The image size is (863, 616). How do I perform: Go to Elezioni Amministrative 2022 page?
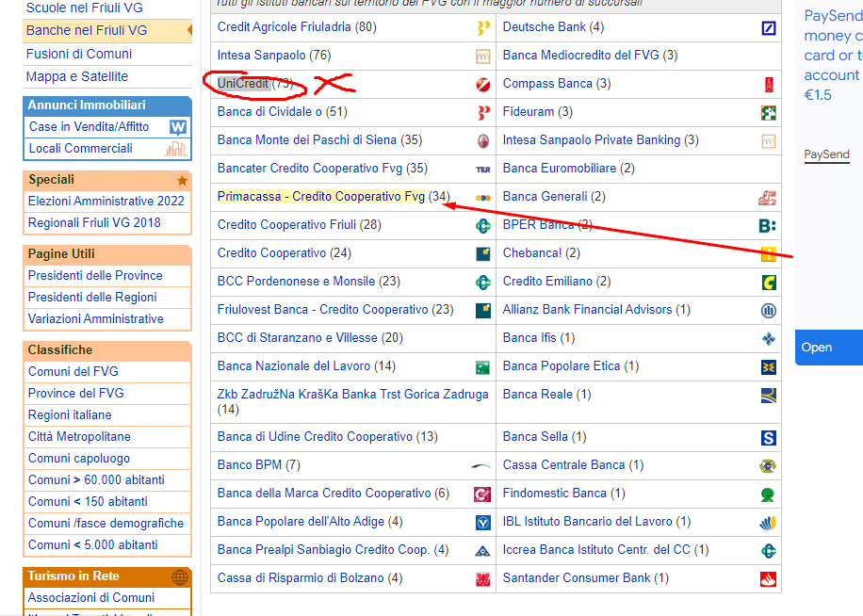106,201
